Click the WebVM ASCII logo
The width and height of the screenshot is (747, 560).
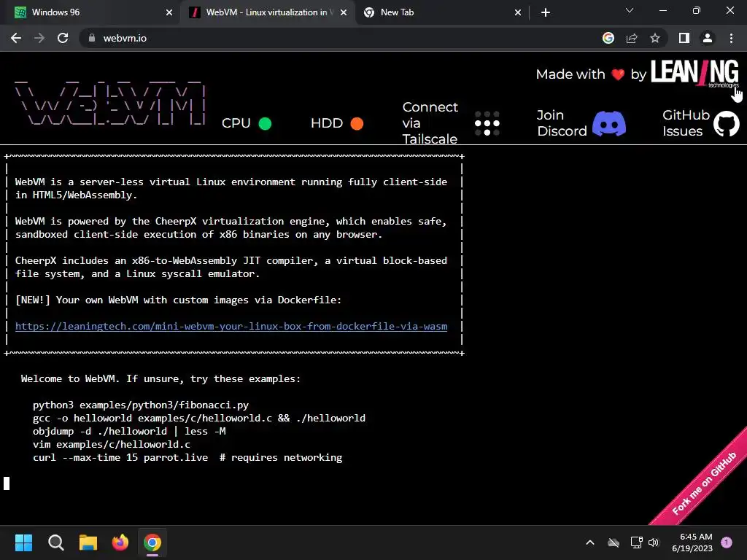111,104
